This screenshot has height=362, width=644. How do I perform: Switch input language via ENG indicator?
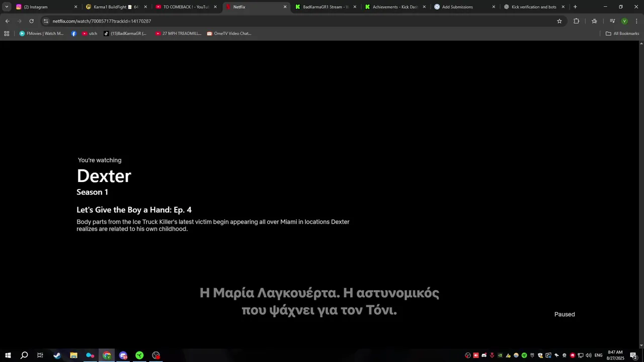(599, 355)
